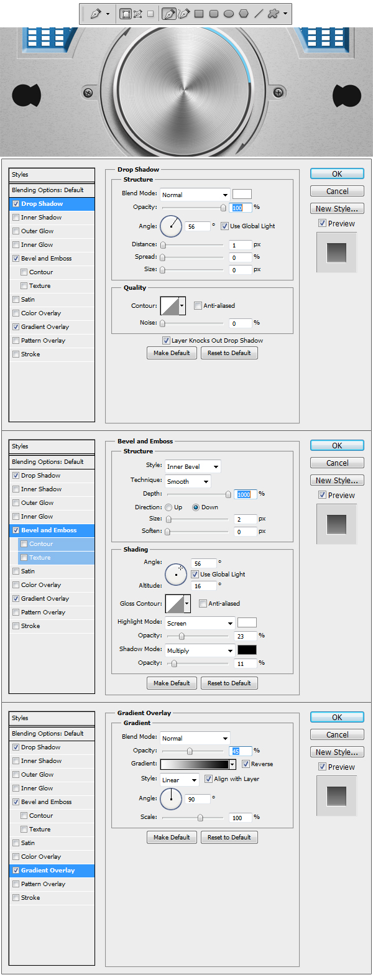
Task: Select the Rectangle shape tool in toolbar
Action: coord(199,14)
